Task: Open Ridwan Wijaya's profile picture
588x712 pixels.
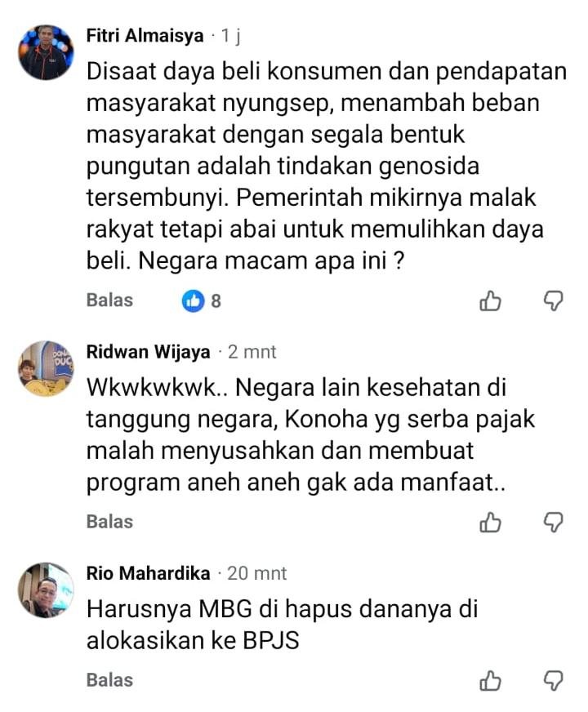Action: (x=46, y=369)
